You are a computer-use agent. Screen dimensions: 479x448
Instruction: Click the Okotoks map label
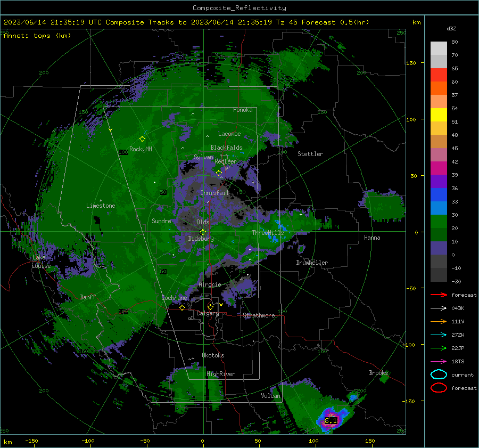pos(213,355)
